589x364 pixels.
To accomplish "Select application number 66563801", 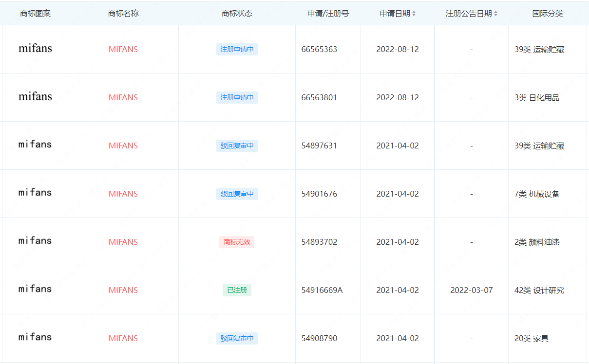I will coord(319,97).
